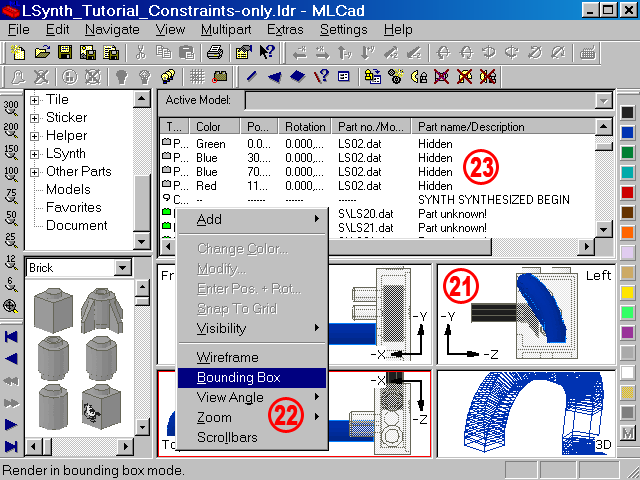640x480 pixels.
Task: Select Favorites in the parts tree
Action: pyautogui.click(x=74, y=207)
